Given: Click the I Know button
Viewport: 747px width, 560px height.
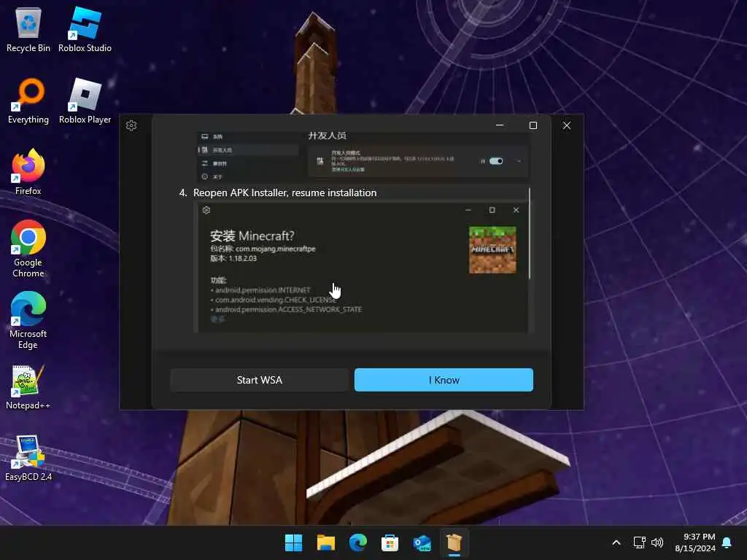Looking at the screenshot, I should (x=444, y=380).
